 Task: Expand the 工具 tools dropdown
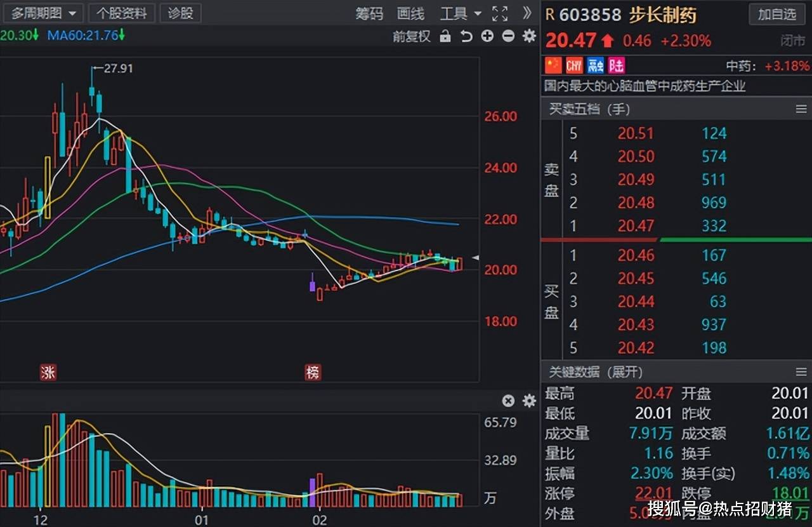pyautogui.click(x=461, y=13)
